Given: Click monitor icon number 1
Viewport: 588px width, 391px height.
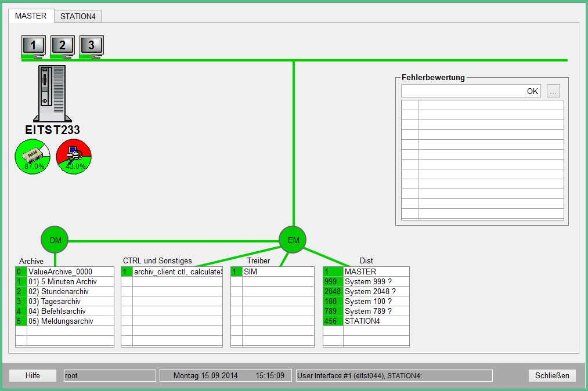Looking at the screenshot, I should [33, 45].
